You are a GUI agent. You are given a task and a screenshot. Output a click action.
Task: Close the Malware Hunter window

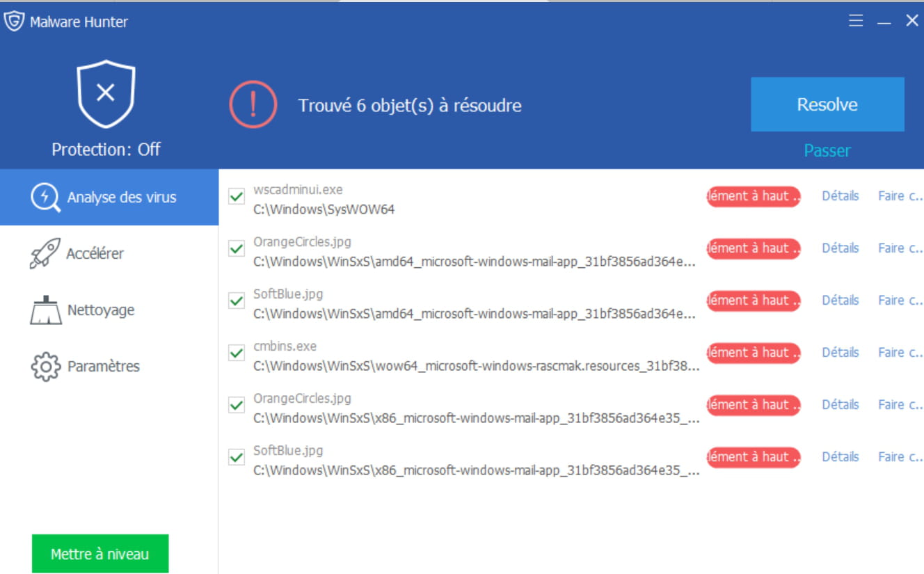point(911,21)
